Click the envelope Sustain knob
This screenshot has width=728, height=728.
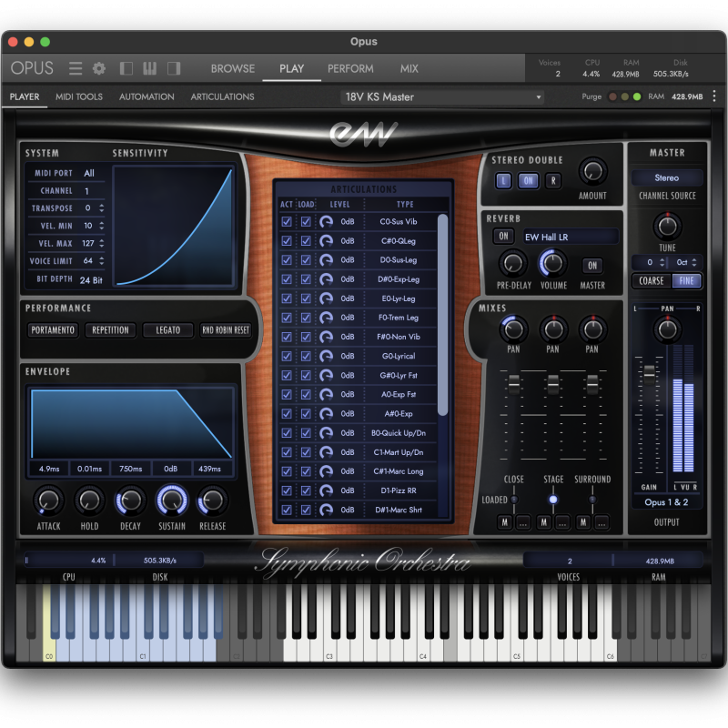pos(172,500)
